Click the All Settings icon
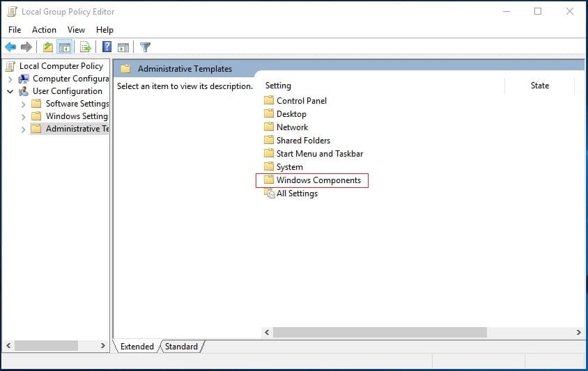 [269, 193]
